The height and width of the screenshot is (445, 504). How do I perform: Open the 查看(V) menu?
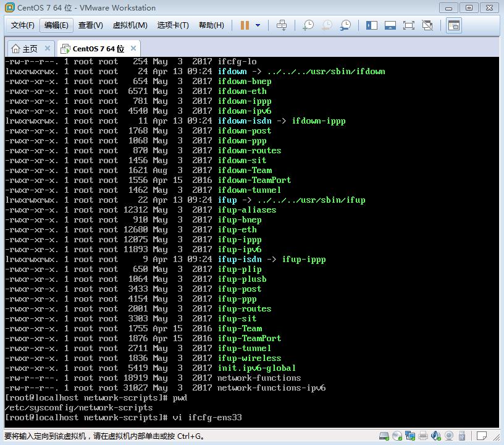point(91,25)
